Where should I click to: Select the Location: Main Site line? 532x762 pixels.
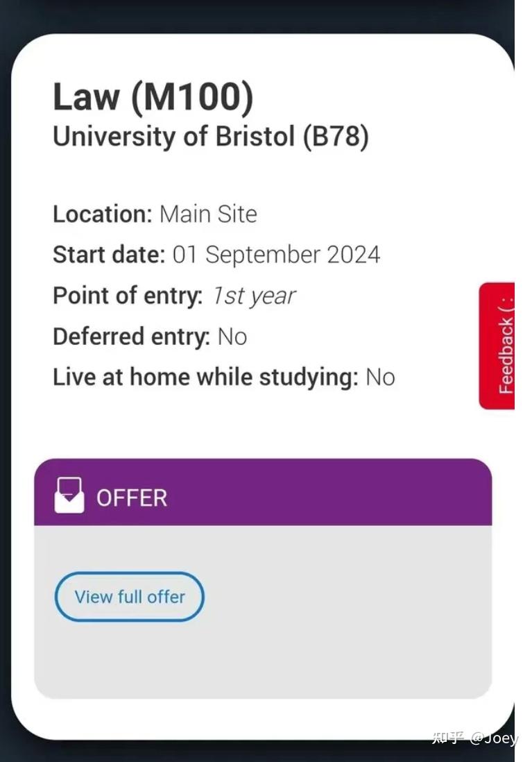[155, 214]
